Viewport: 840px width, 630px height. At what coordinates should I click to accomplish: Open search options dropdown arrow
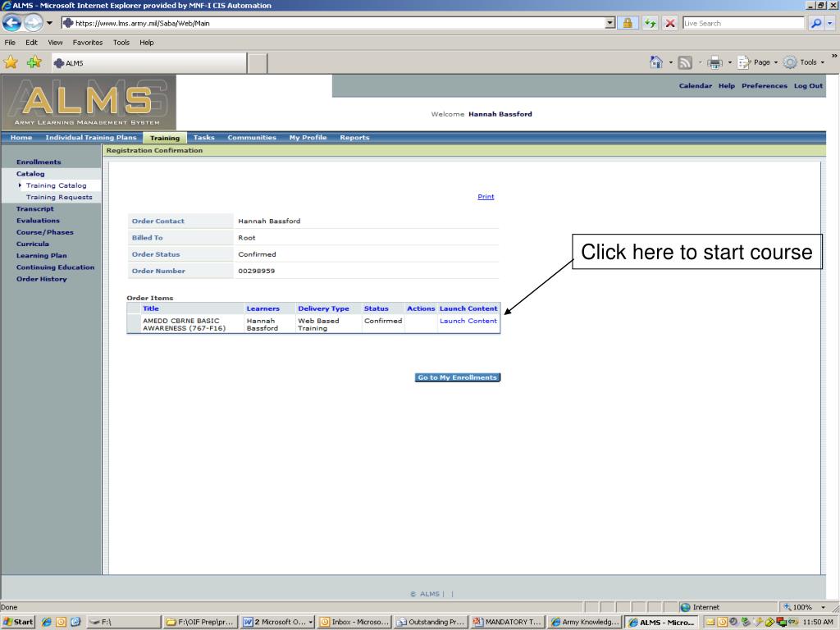(x=830, y=23)
